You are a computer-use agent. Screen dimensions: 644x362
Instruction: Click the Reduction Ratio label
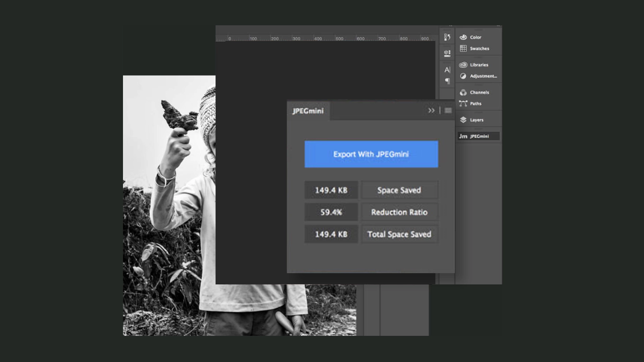click(399, 212)
